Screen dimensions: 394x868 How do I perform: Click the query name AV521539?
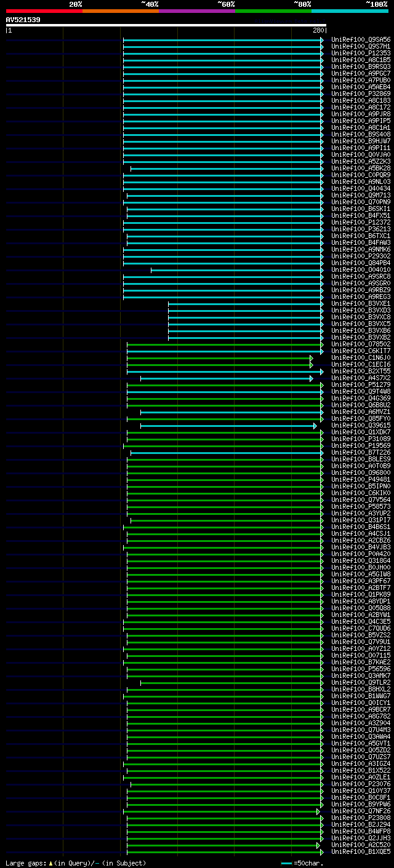pyautogui.click(x=23, y=20)
